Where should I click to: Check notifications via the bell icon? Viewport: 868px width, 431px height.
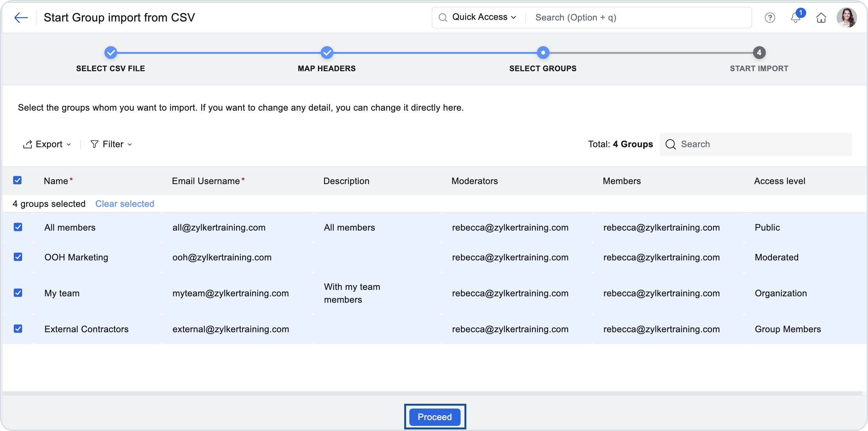(796, 18)
